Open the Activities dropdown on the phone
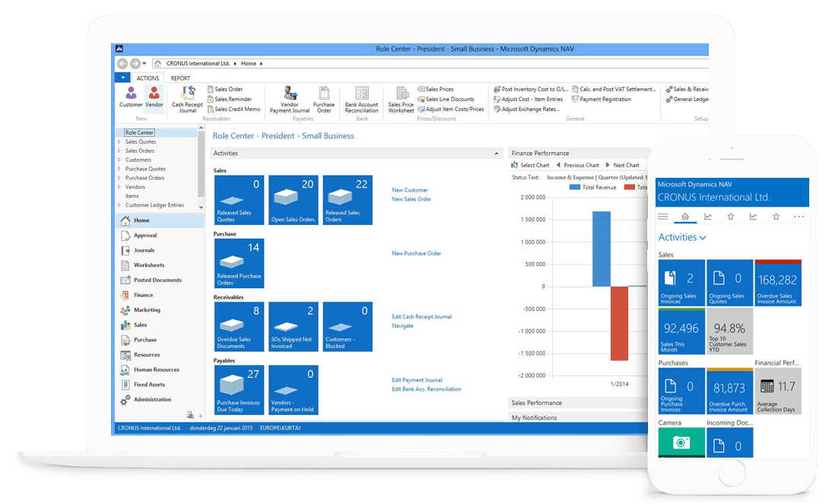This screenshot has width=829, height=504. click(x=682, y=238)
